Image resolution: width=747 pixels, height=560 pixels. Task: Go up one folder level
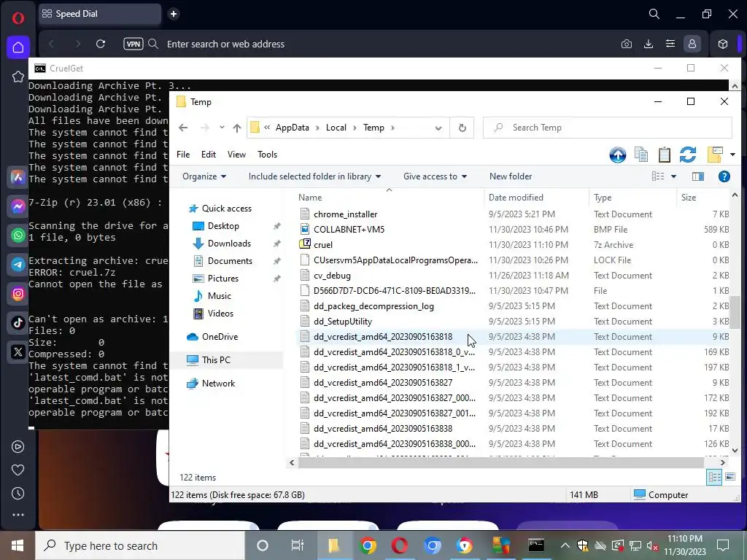click(x=237, y=128)
